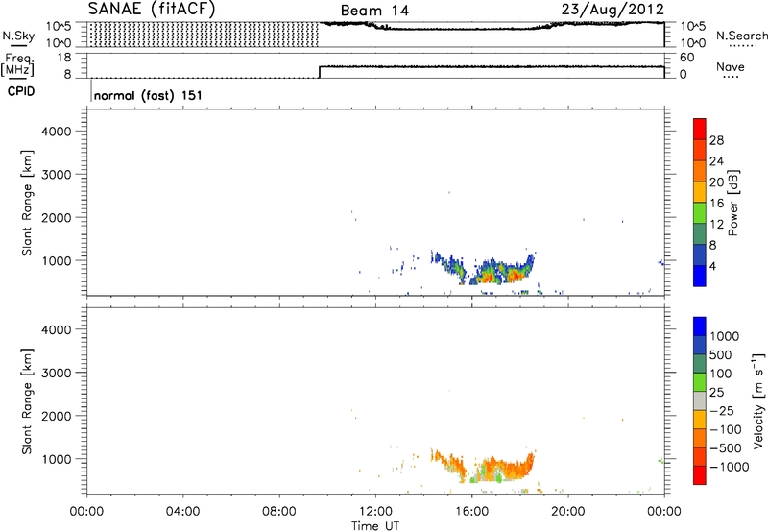Click the 18 frequency axis value
This screenshot has width=768, height=532.
[x=63, y=58]
